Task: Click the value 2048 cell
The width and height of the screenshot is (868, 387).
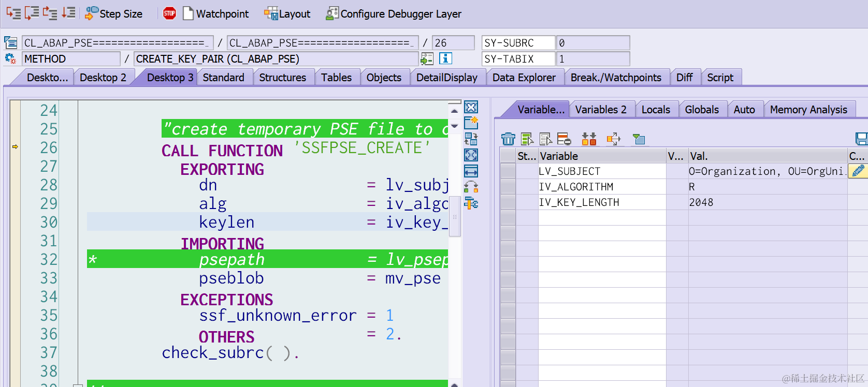Action: pos(768,202)
